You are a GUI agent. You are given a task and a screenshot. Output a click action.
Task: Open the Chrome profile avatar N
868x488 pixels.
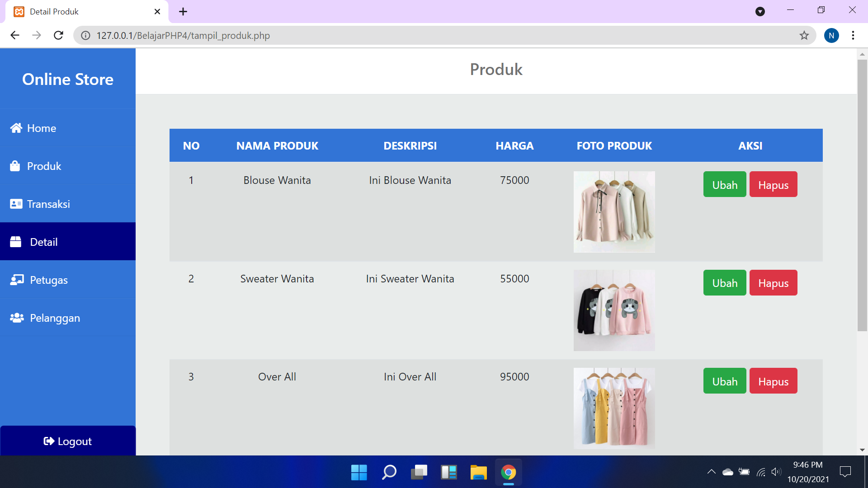[832, 35]
